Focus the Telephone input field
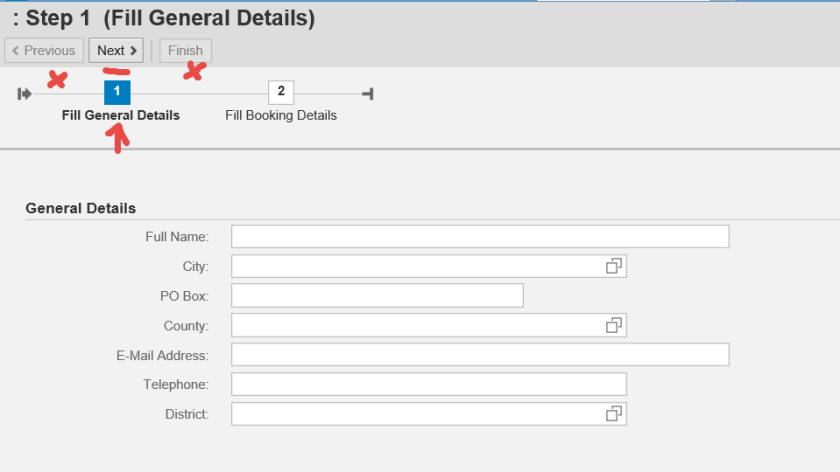The image size is (840, 472). pos(428,384)
